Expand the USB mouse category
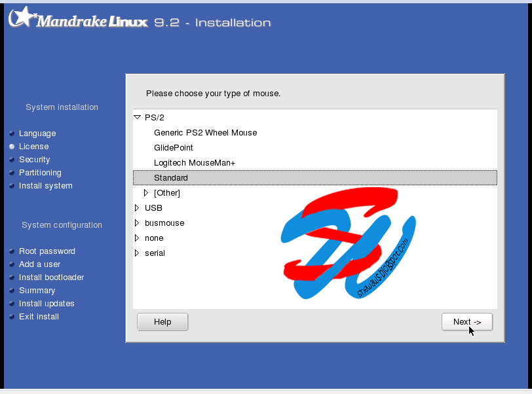The height and width of the screenshot is (394, 532). (x=138, y=207)
